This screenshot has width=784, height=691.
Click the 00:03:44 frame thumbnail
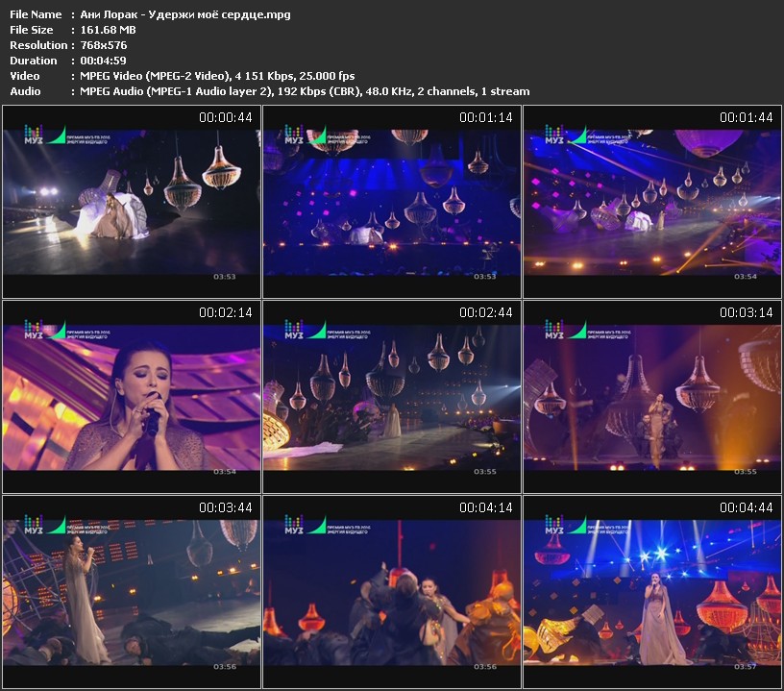click(x=132, y=591)
